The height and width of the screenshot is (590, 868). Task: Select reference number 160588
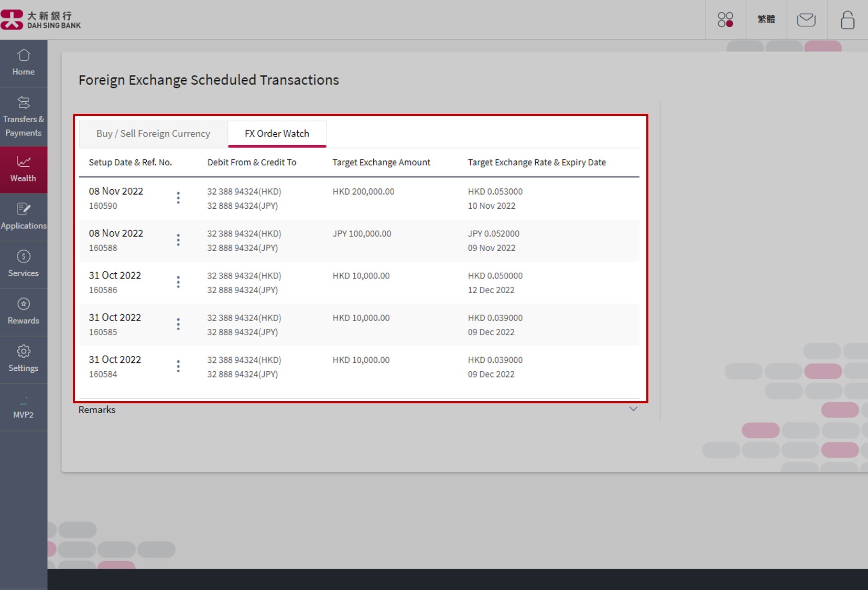[x=103, y=248]
